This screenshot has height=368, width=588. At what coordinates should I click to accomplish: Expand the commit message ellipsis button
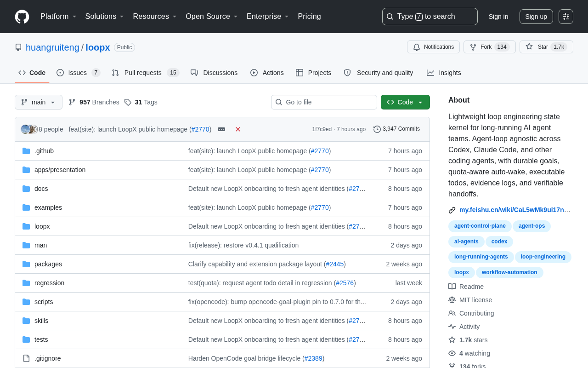pos(221,129)
